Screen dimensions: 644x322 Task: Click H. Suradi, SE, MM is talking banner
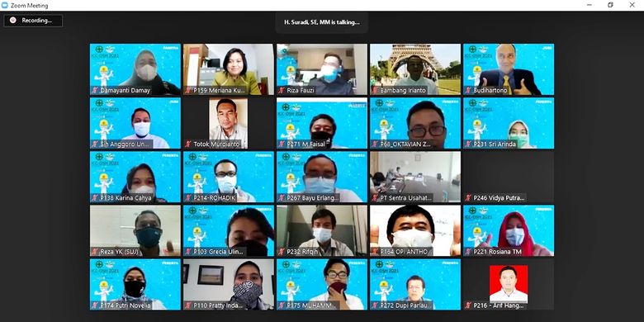click(322, 22)
